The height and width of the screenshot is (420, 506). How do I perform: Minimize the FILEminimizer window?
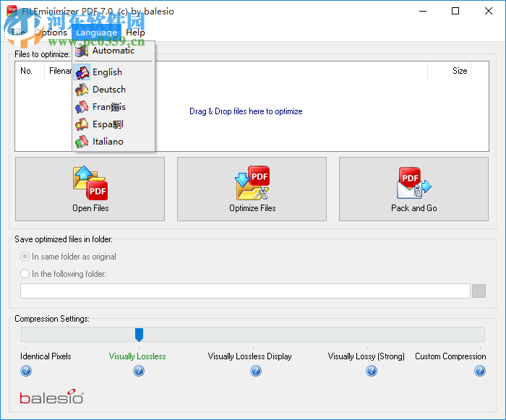(x=423, y=11)
